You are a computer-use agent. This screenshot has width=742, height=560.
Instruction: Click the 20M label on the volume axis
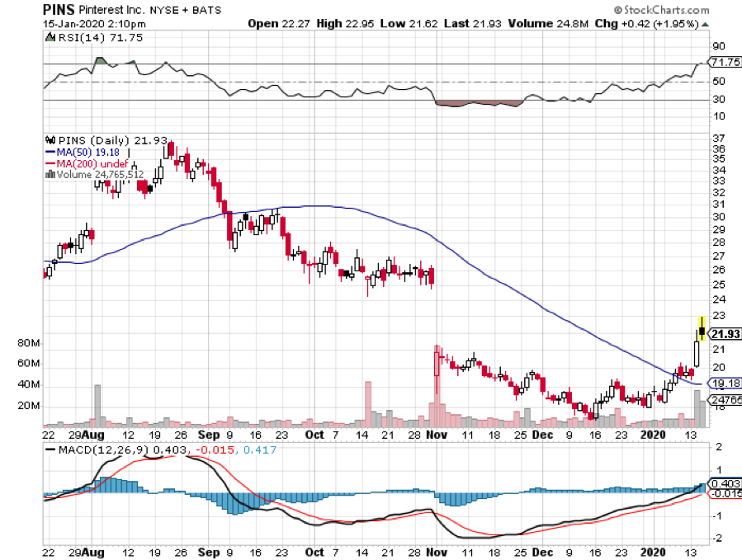tap(29, 406)
